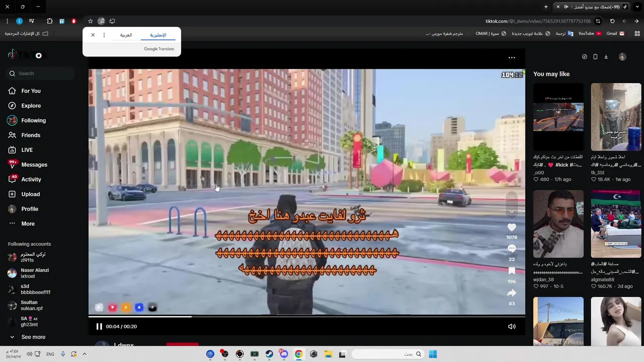The width and height of the screenshot is (644, 362).
Task: Reload the page
Action: click(x=612, y=21)
